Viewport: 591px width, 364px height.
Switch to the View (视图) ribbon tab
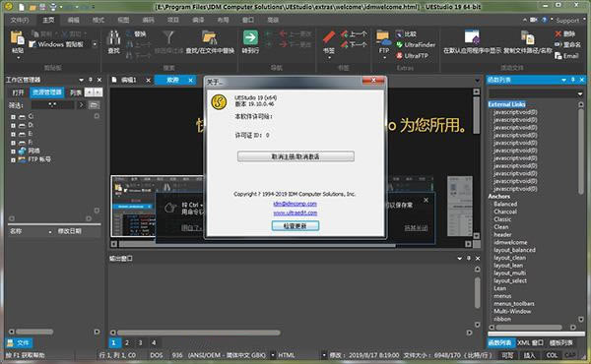123,20
